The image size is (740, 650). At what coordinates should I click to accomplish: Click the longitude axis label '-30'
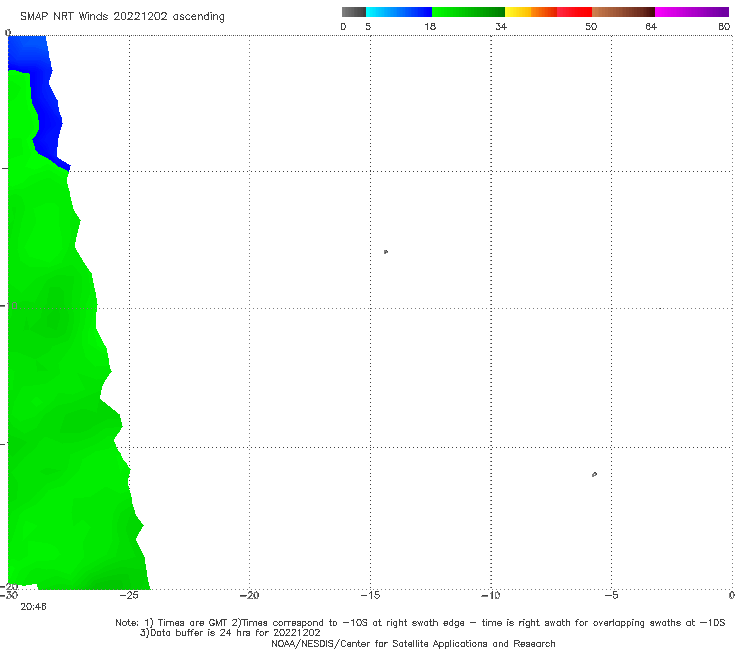pyautogui.click(x=9, y=595)
